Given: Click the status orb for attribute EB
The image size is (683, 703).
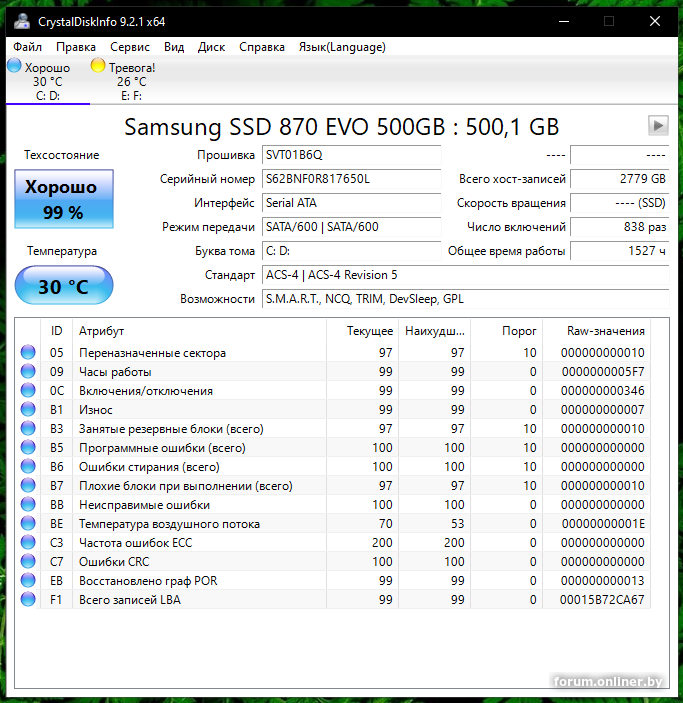Looking at the screenshot, I should [x=28, y=581].
